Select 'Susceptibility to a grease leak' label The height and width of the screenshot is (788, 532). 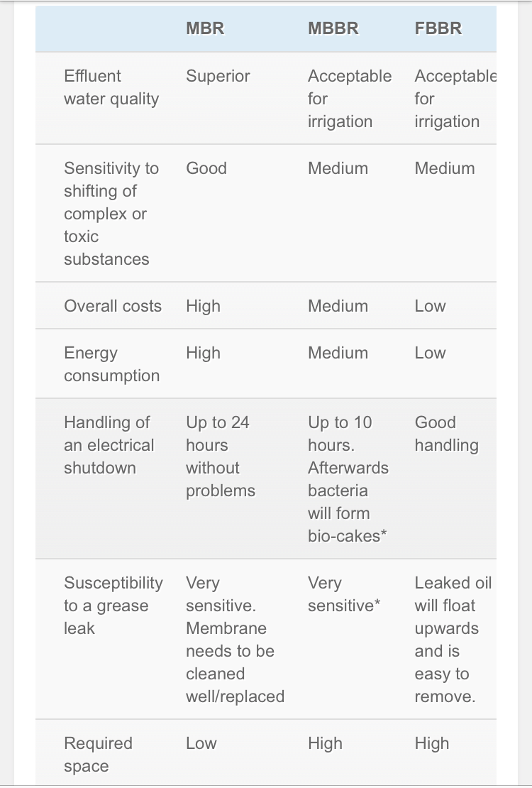(113, 606)
